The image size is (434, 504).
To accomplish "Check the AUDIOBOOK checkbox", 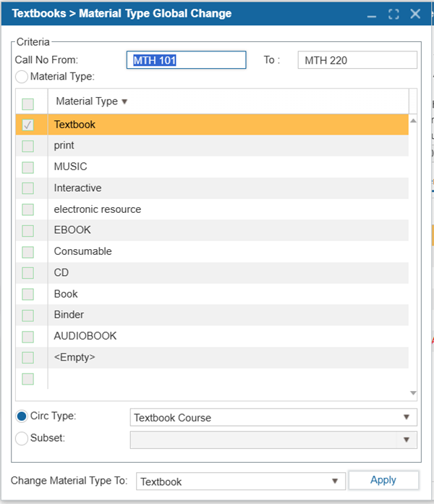I will (x=28, y=337).
